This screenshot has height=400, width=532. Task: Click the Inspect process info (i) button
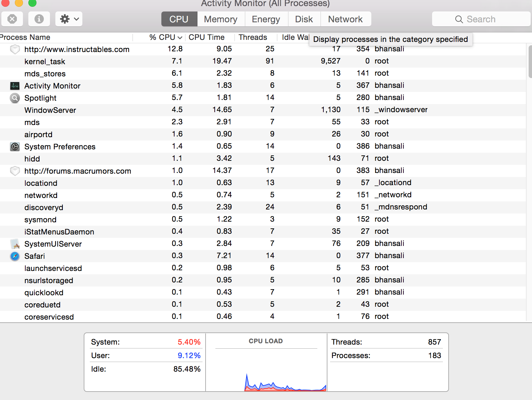(39, 19)
